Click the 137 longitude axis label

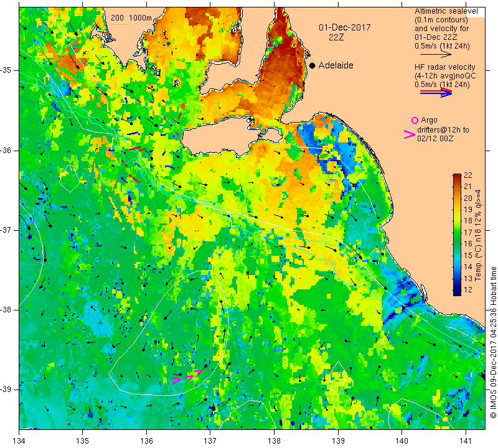[210, 441]
